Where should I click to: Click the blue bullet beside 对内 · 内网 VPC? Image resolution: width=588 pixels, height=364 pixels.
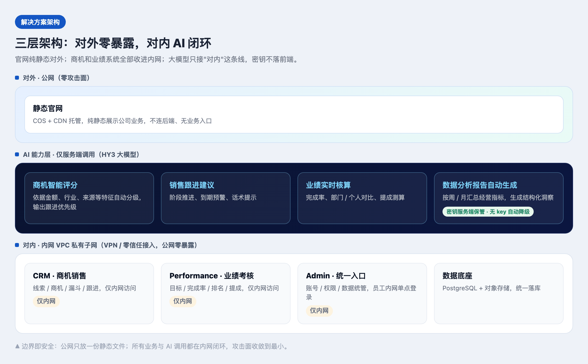(17, 245)
